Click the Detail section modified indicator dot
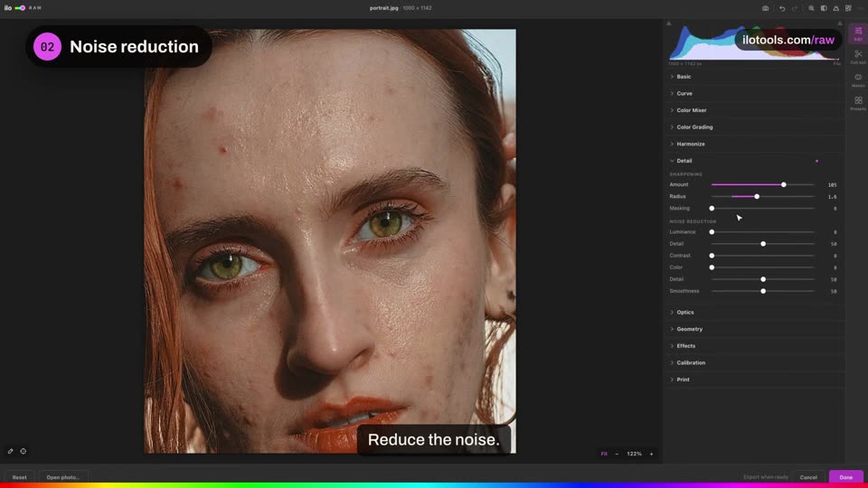 click(x=816, y=161)
